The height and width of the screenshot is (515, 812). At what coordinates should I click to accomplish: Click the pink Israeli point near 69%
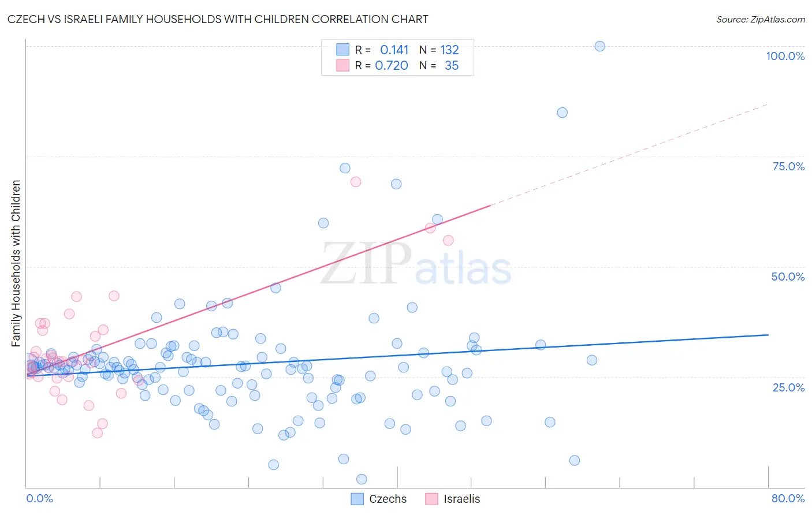coord(356,182)
